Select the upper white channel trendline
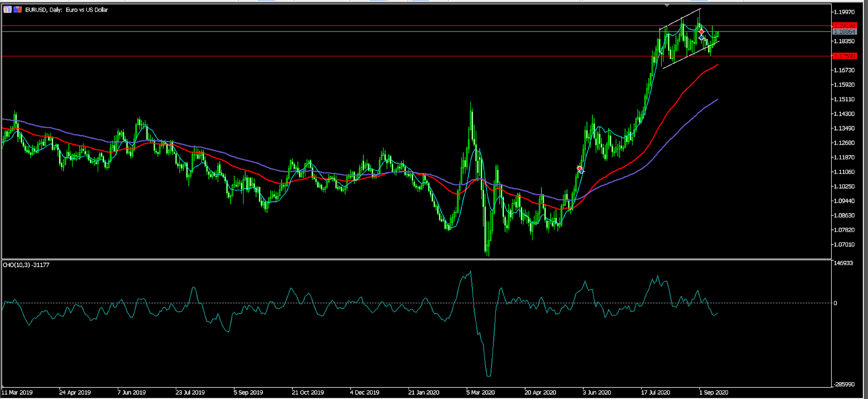This screenshot has width=868, height=399. (679, 19)
